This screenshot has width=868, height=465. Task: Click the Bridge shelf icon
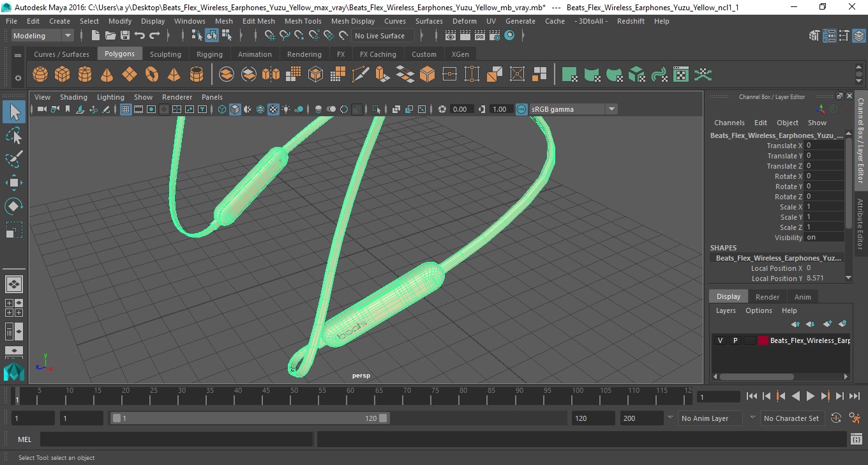pos(405,75)
